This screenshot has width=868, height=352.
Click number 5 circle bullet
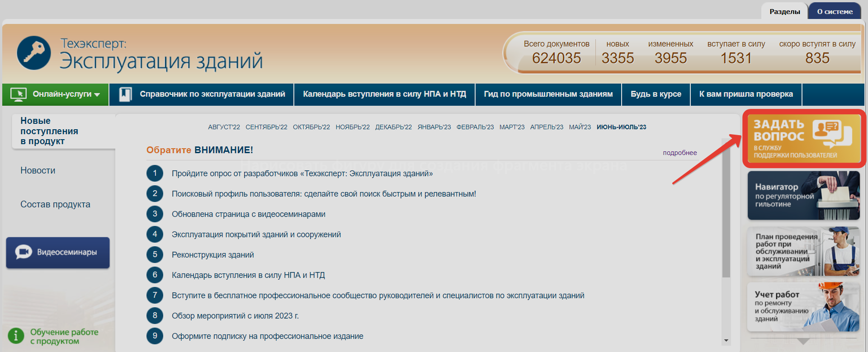click(x=155, y=254)
